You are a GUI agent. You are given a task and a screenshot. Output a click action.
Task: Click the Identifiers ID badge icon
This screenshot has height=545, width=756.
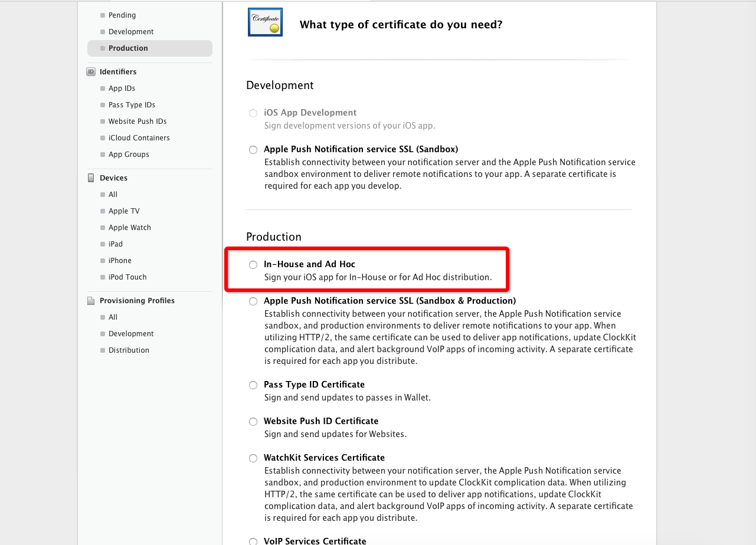[91, 72]
